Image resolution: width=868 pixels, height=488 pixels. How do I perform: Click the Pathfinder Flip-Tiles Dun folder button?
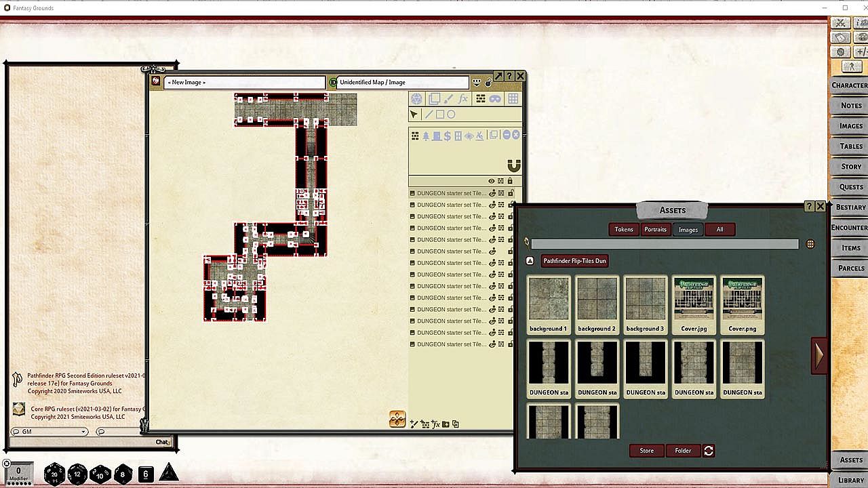pos(575,261)
